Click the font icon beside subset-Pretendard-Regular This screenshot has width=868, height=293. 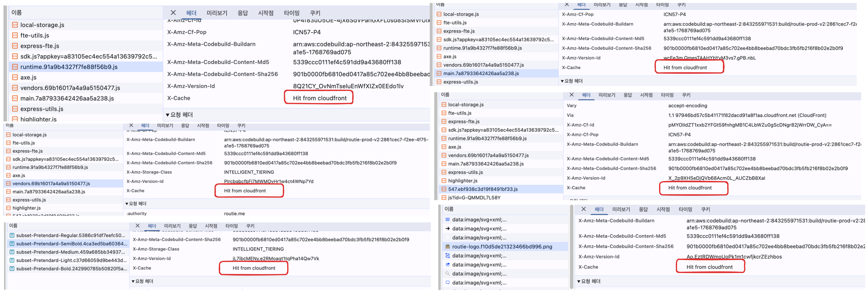tap(12, 235)
